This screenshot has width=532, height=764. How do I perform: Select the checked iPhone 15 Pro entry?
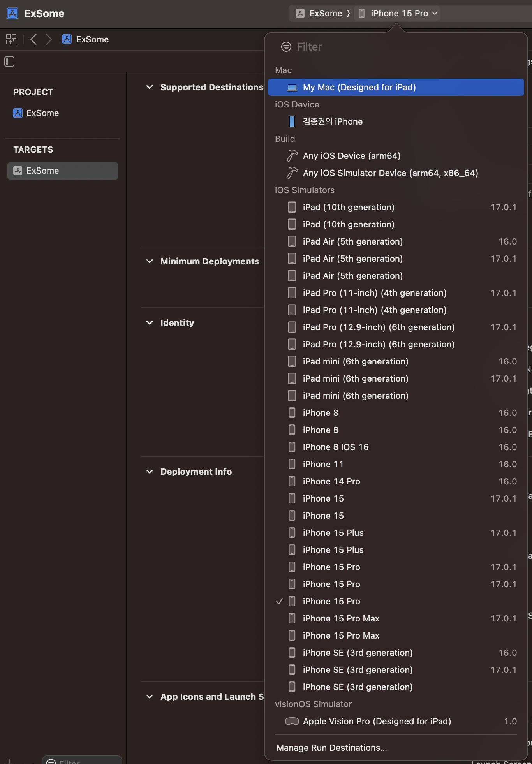(x=396, y=601)
